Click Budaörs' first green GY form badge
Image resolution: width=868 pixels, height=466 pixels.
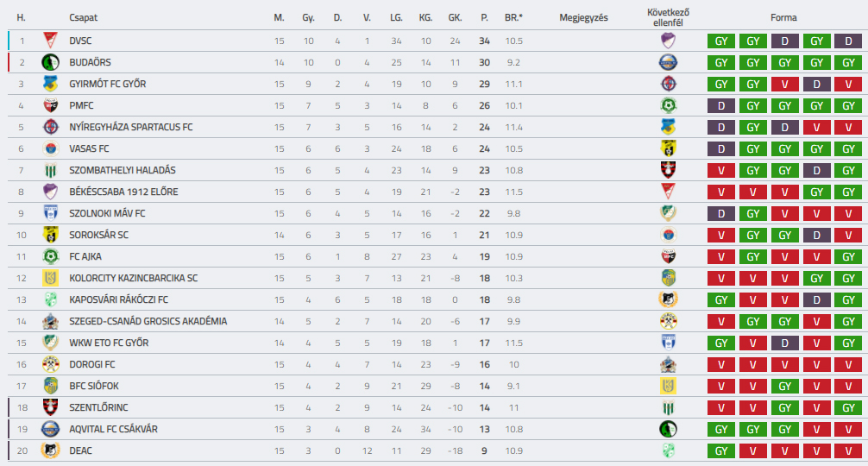click(722, 62)
